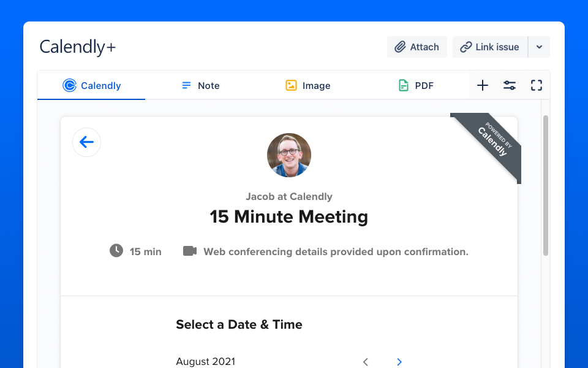Click the vertical scrollbar of the Calendly panel
Screen dimensions: 588x368
pyautogui.click(x=546, y=185)
